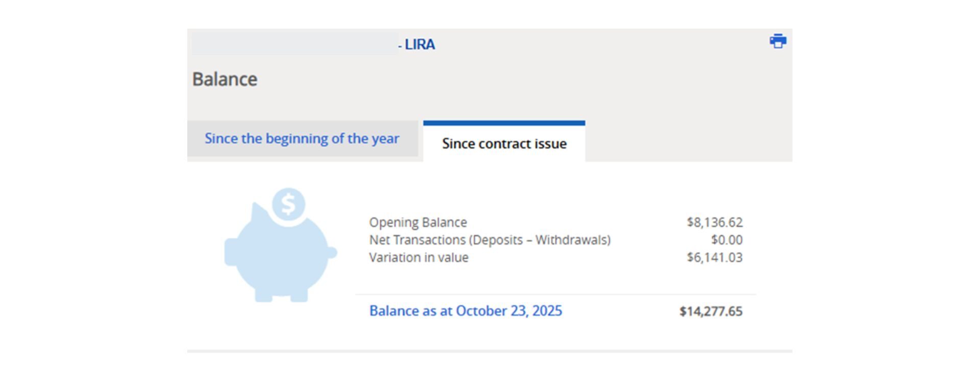Click the piggy bank illustration

(x=281, y=255)
